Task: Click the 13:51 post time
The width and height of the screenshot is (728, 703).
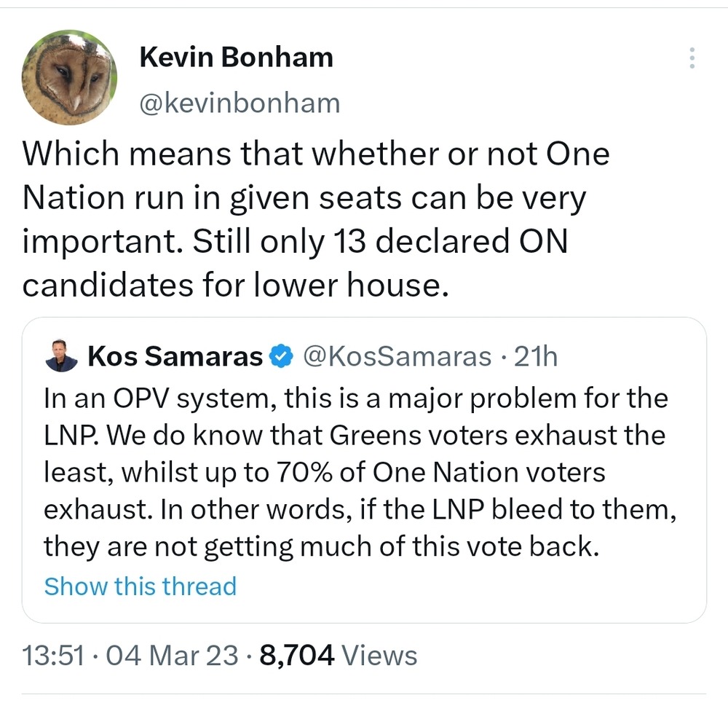Action: 54,656
